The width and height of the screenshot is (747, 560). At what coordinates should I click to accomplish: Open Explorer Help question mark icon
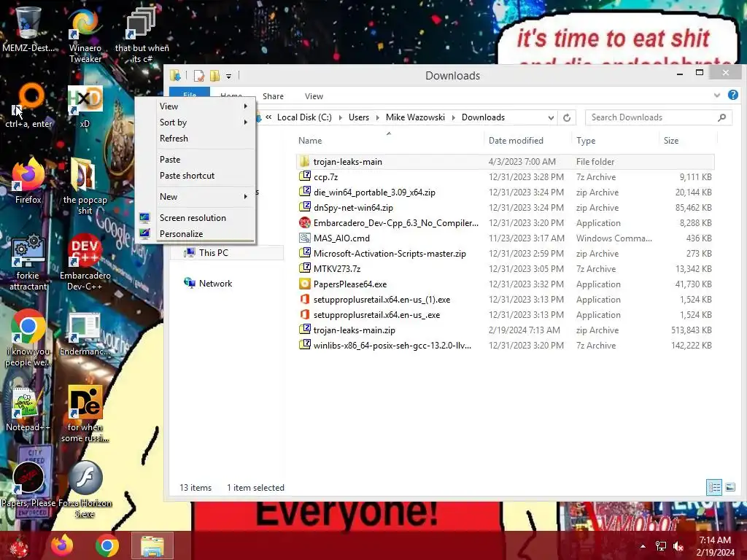click(x=732, y=96)
